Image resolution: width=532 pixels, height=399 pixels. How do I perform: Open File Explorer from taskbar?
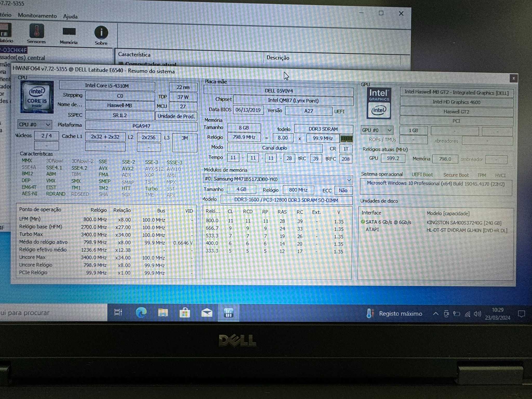point(163,312)
